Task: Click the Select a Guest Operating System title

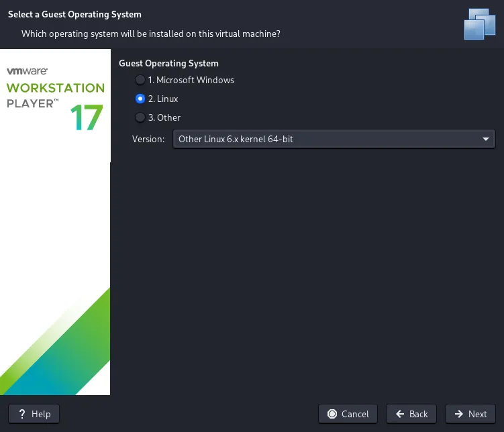Action: 74,14
